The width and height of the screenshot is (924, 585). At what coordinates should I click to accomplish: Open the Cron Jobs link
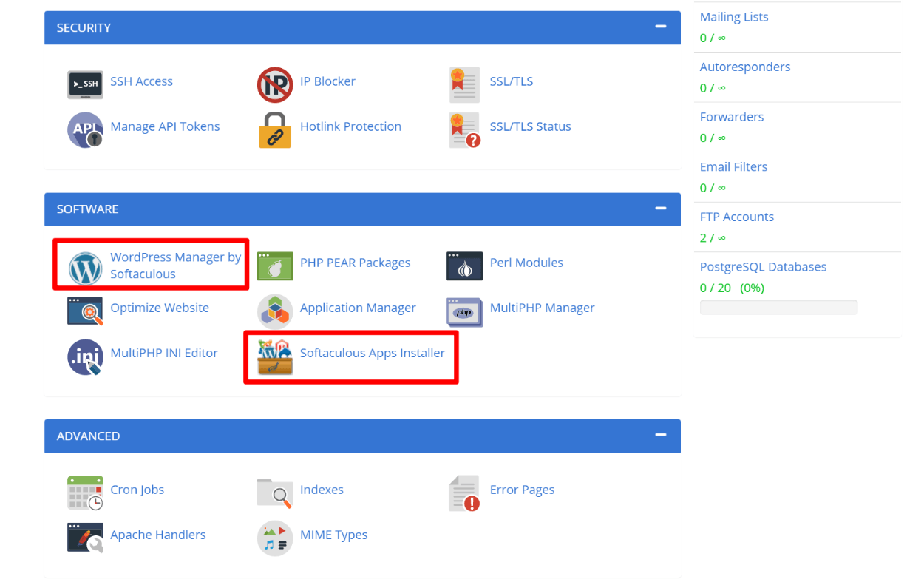pos(137,490)
